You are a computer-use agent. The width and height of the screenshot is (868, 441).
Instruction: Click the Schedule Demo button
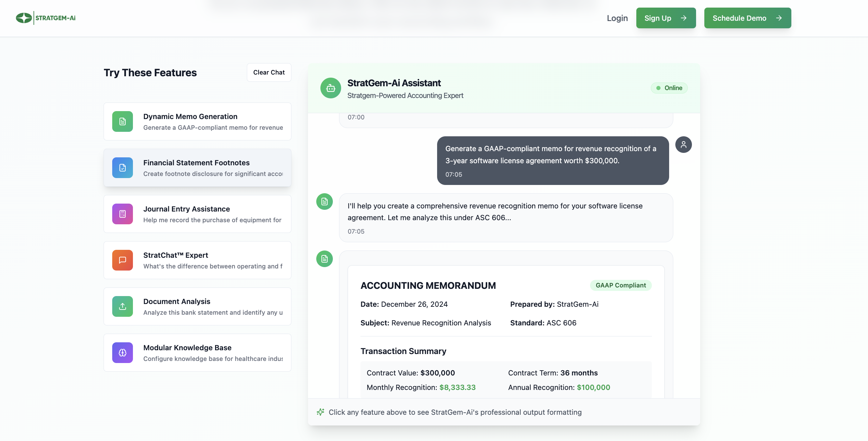(x=747, y=18)
